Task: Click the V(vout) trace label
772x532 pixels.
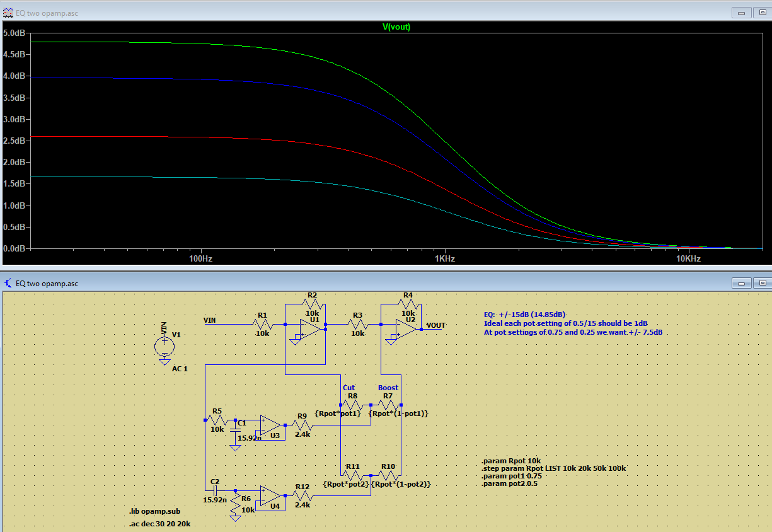Action: (x=396, y=27)
